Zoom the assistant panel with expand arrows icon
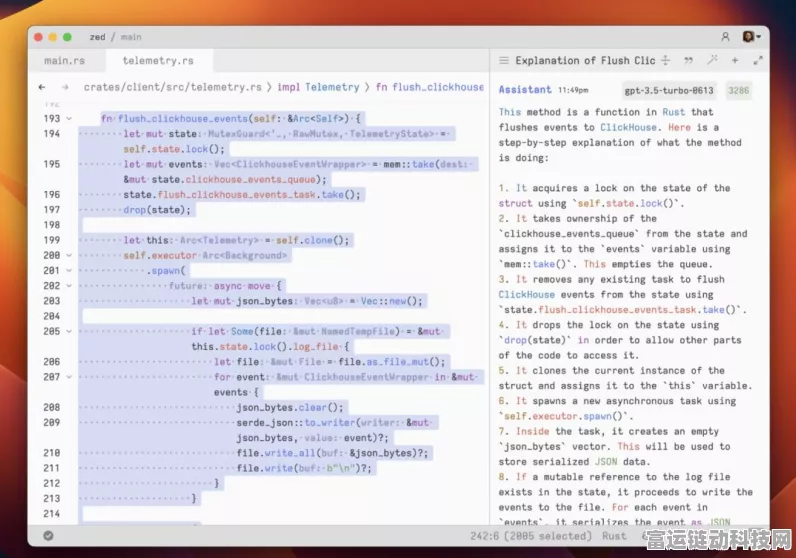The width and height of the screenshot is (796, 558). 758,60
